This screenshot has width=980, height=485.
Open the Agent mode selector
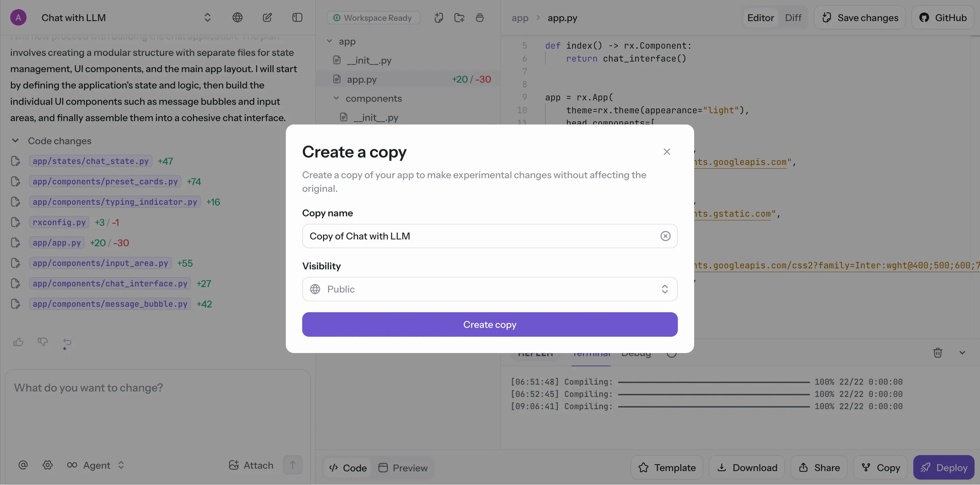(x=96, y=465)
